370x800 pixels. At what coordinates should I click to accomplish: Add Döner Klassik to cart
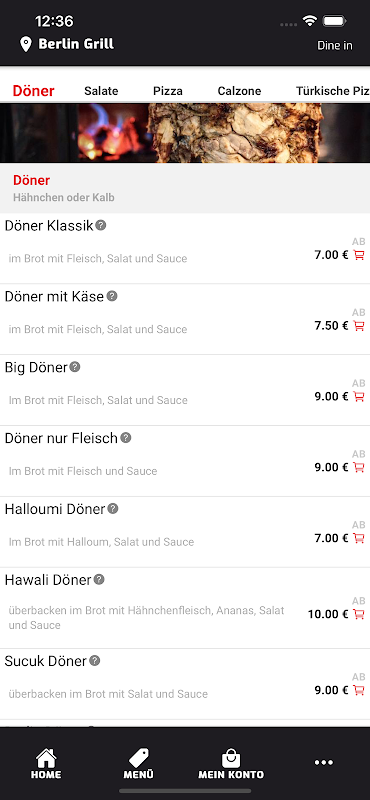click(x=359, y=255)
